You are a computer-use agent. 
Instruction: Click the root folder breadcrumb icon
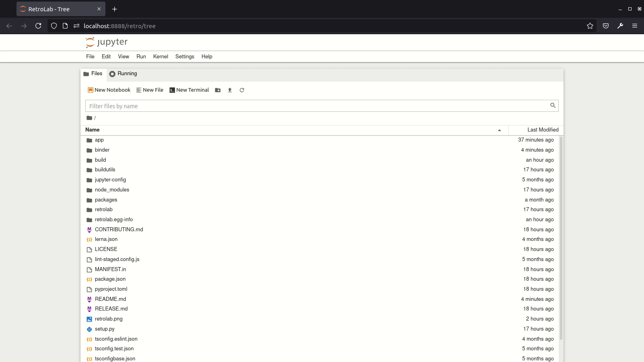pos(89,118)
